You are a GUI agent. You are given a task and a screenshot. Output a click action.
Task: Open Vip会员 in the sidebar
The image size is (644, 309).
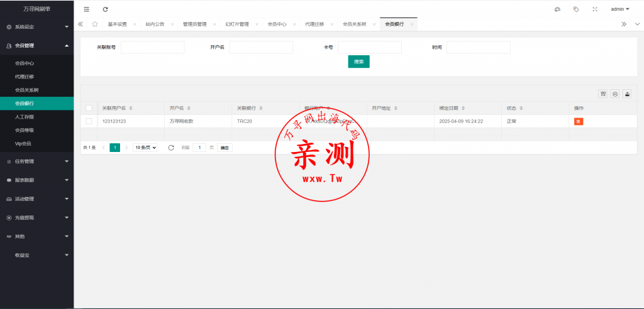coord(37,144)
